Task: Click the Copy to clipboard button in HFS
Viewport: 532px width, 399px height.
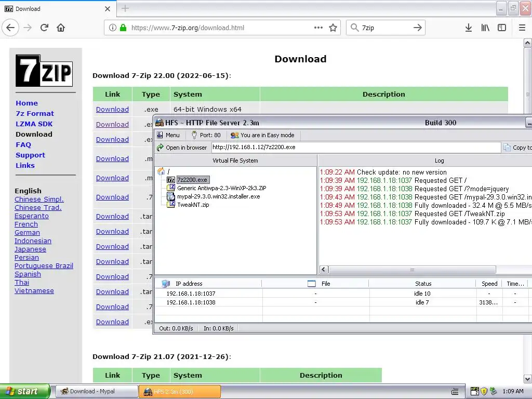Action: tap(518, 148)
